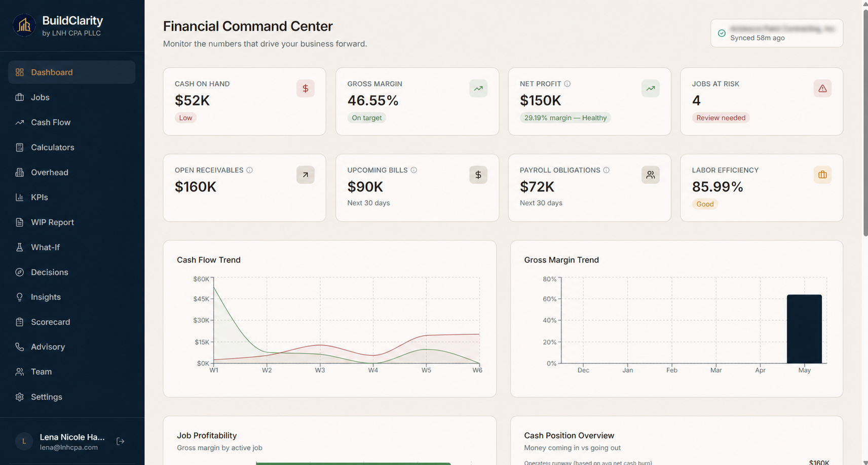Screen dimensions: 868x465
Task: Open Insights from the sidebar
Action: pos(71,297)
